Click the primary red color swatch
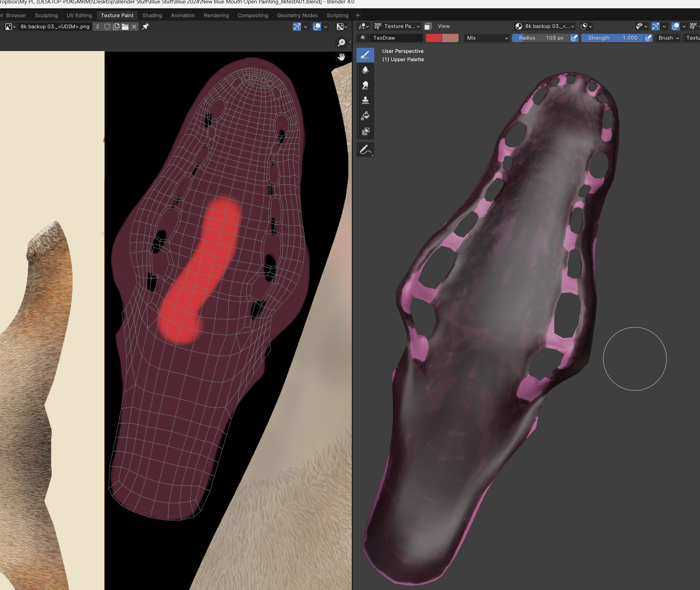 [434, 38]
